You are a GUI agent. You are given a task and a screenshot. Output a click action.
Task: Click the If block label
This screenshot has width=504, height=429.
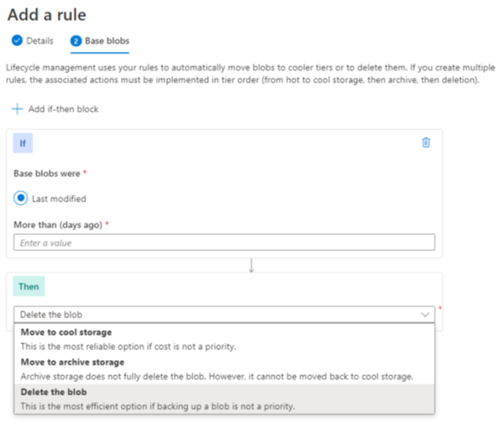click(x=23, y=143)
